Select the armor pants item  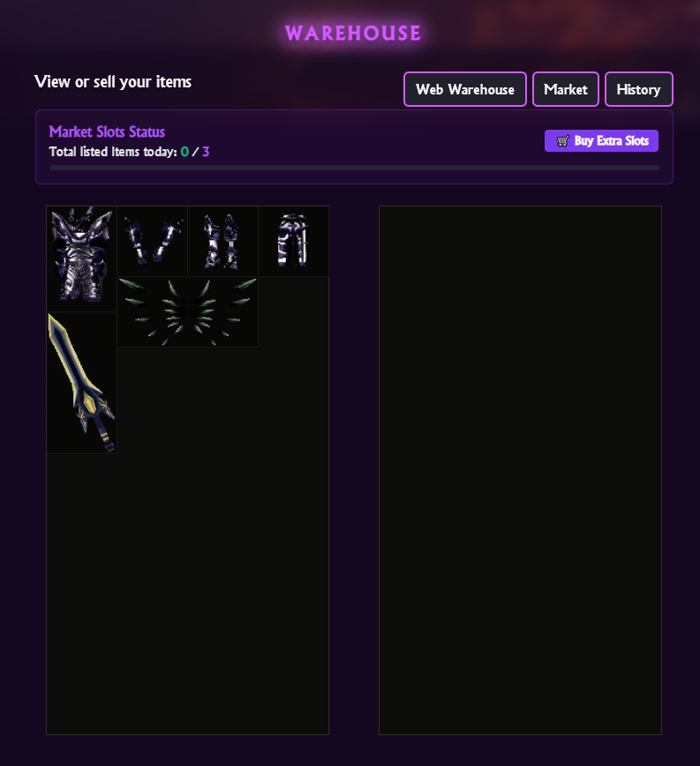[294, 241]
